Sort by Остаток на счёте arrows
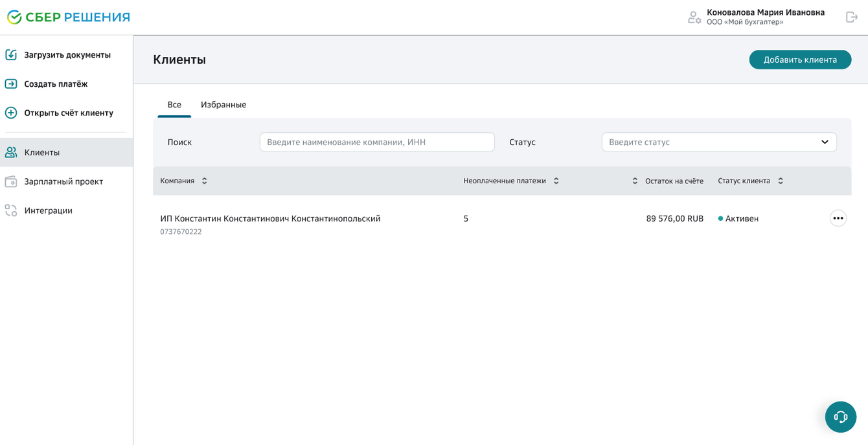 point(635,181)
